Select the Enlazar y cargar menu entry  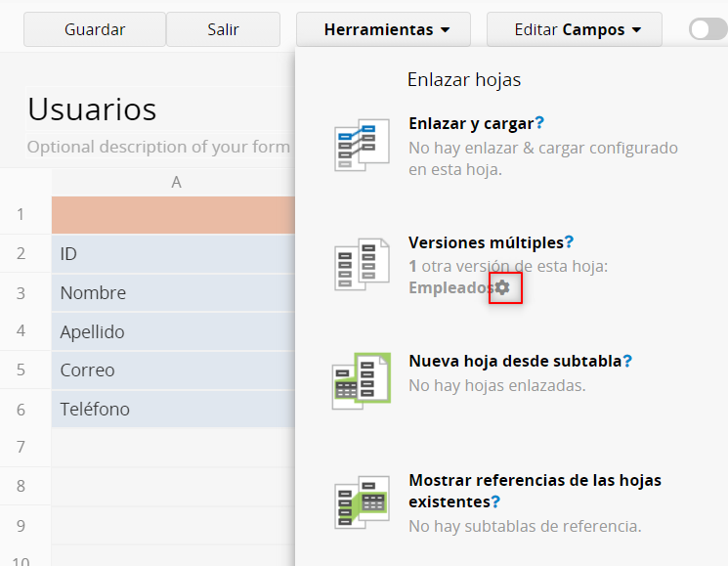[470, 124]
